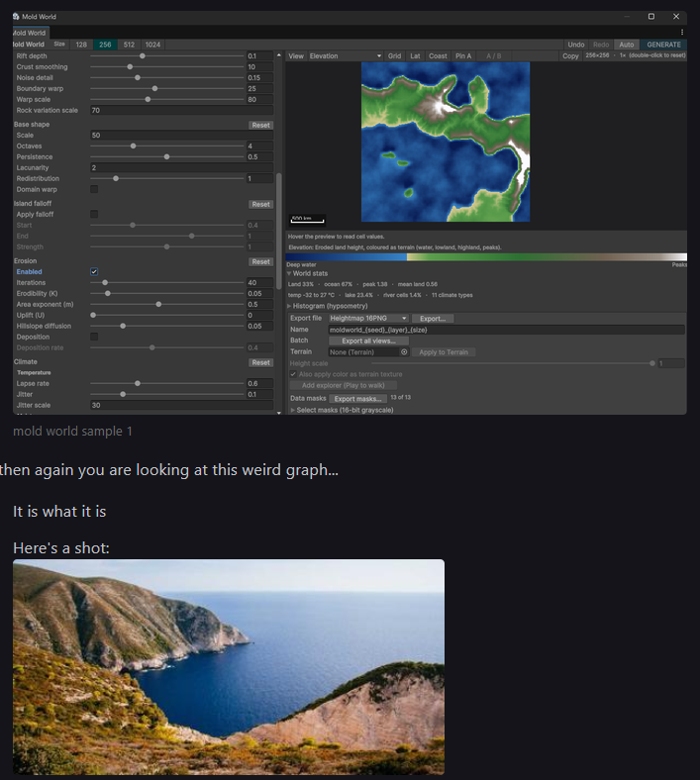This screenshot has height=780, width=700.
Task: Toggle Also apply color as terrain texture
Action: [293, 374]
